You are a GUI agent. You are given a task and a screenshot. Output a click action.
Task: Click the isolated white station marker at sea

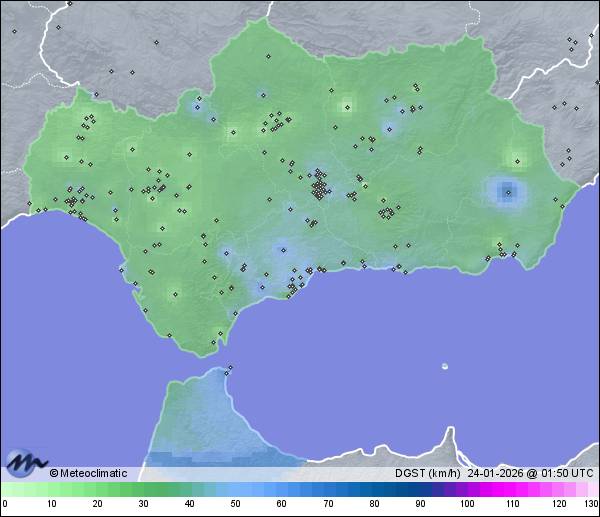445,366
